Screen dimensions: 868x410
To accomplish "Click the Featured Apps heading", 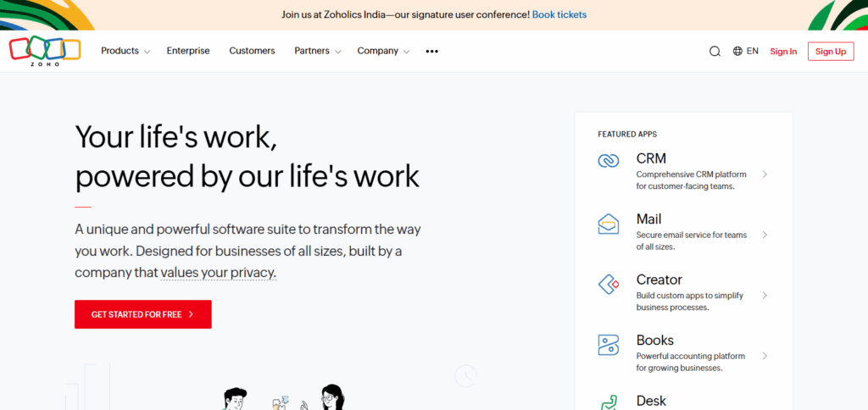I will [x=627, y=135].
